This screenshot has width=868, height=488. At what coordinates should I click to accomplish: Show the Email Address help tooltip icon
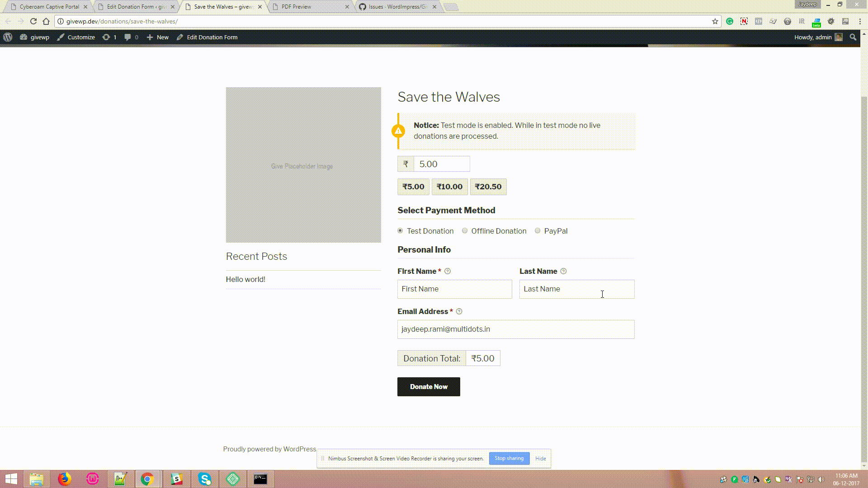(x=459, y=312)
